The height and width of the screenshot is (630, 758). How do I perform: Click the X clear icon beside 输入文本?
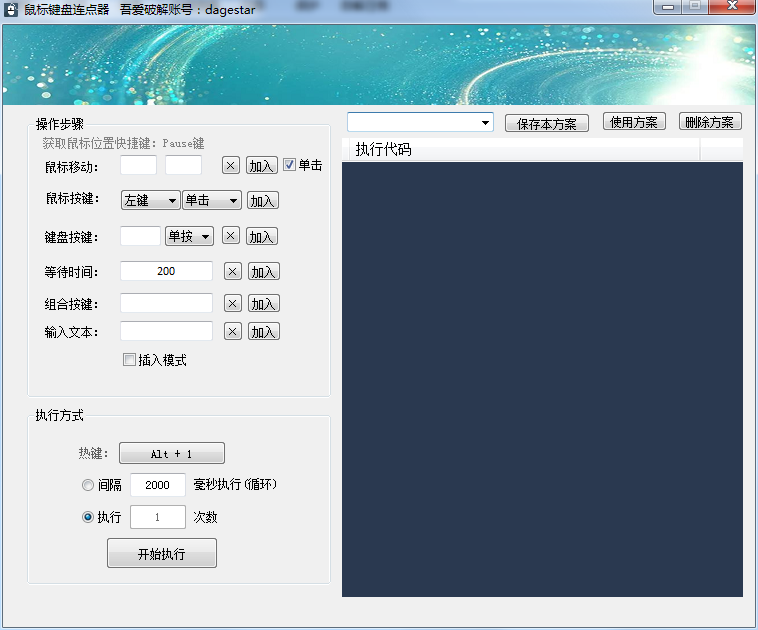coord(232,331)
